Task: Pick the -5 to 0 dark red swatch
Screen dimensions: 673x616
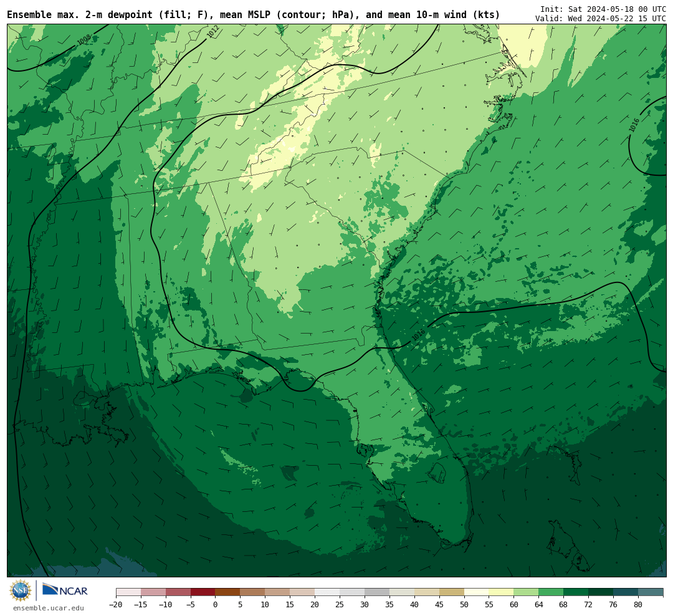Action: tap(203, 592)
